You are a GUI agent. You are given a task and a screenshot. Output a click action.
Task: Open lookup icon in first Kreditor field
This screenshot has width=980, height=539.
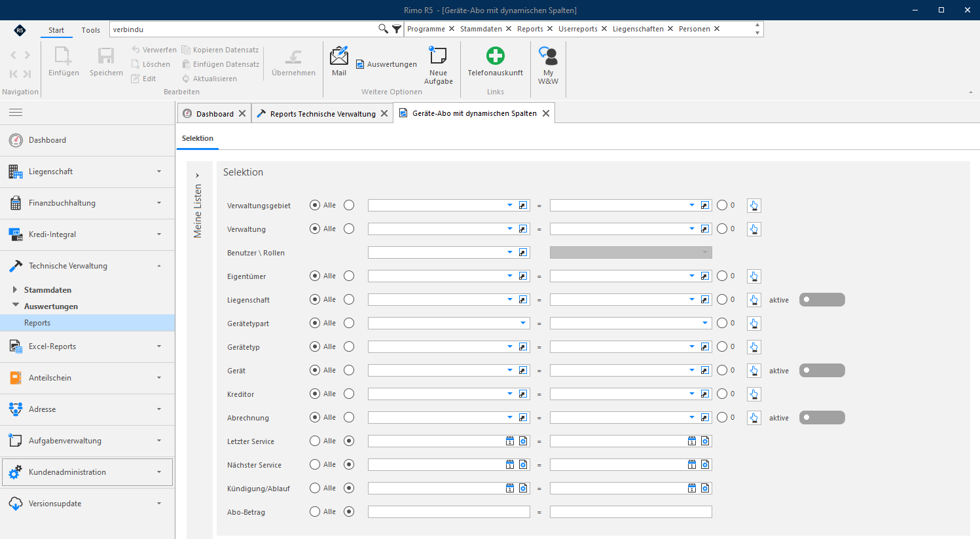click(x=523, y=394)
